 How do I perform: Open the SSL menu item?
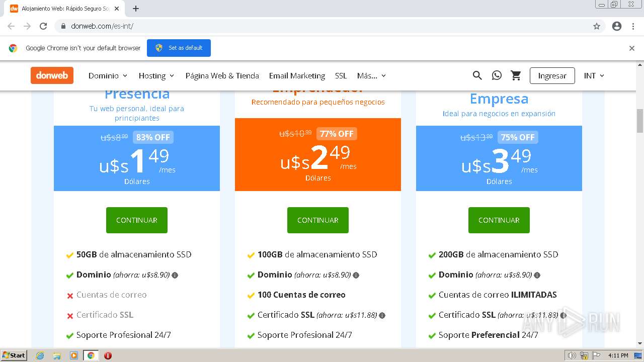coord(341,75)
